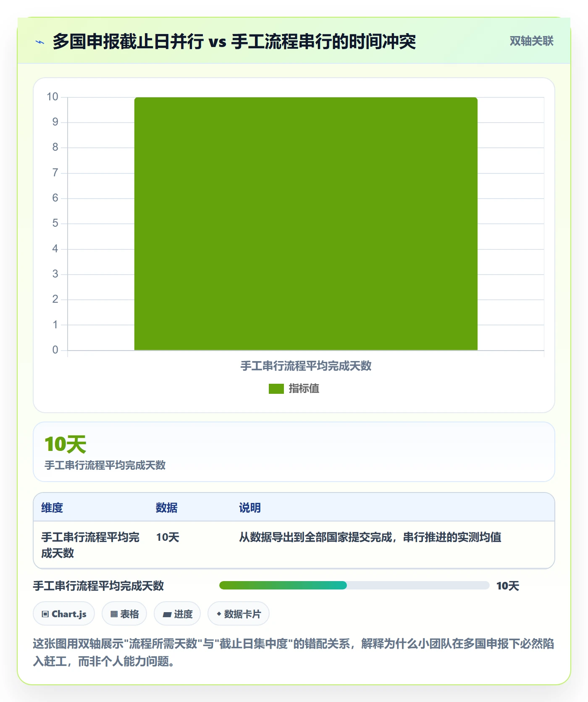588x702 pixels.
Task: Click the 10天 value beside the progress bar
Action: point(507,586)
